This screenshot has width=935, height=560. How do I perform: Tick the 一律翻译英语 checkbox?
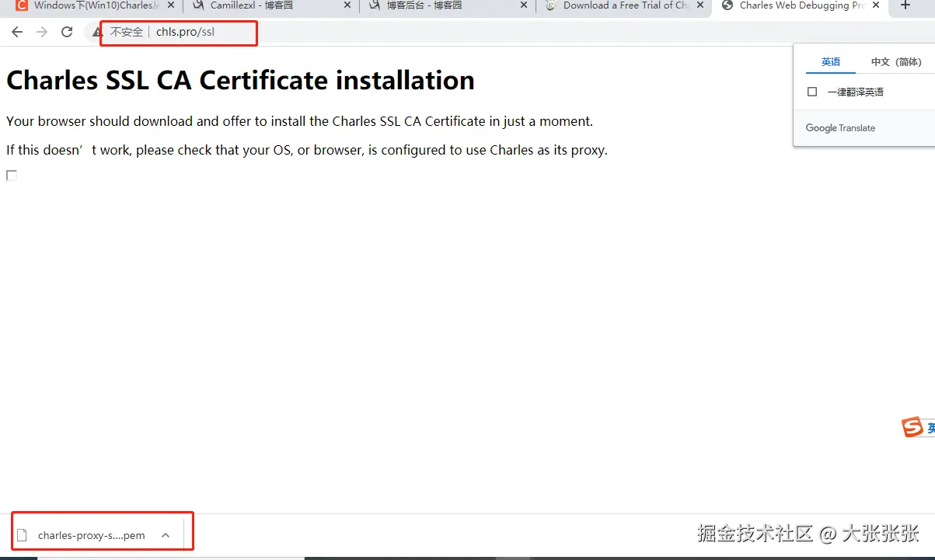(812, 92)
